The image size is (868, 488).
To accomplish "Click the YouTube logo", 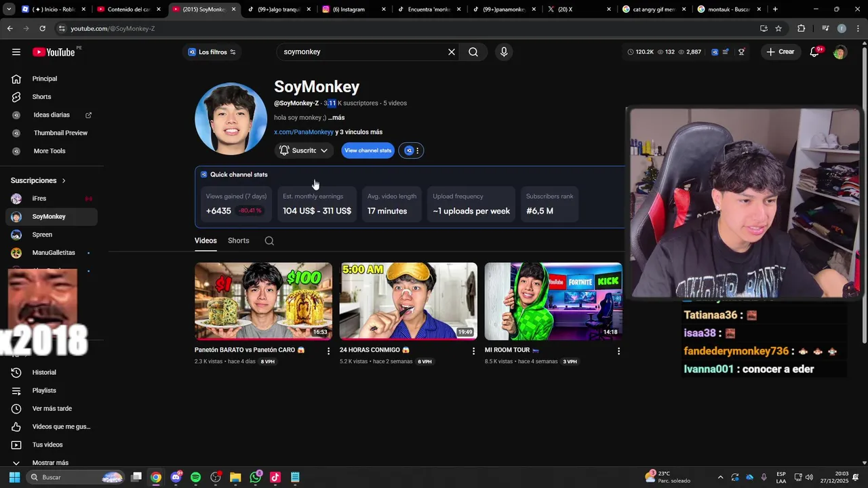I will coord(54,52).
